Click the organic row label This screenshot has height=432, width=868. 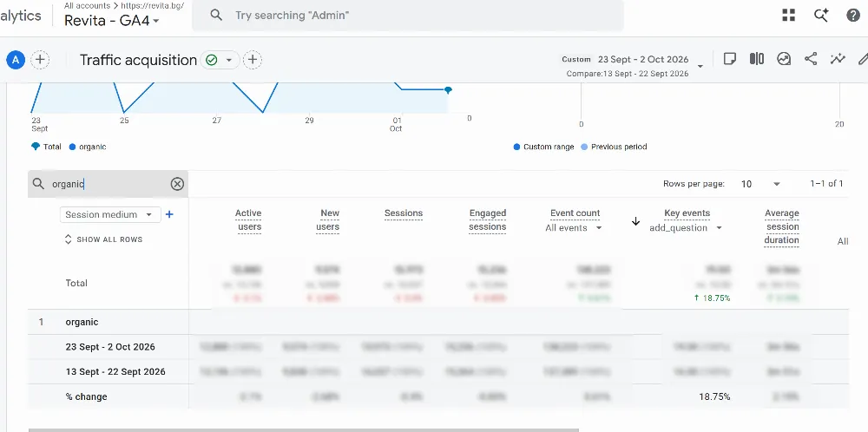(x=82, y=322)
